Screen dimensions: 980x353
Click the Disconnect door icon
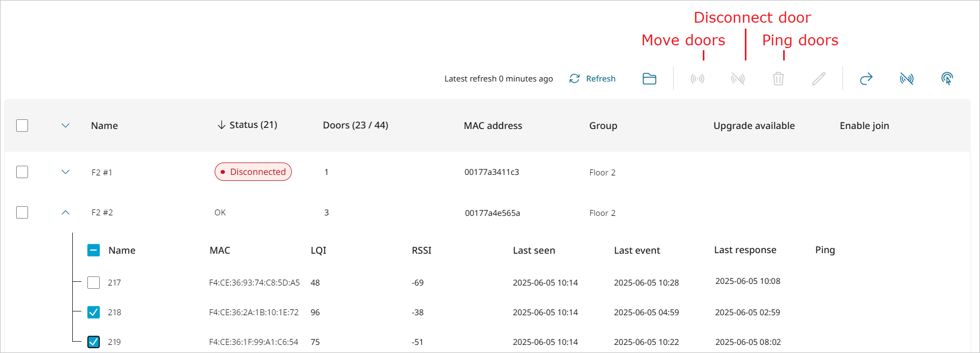[907, 79]
